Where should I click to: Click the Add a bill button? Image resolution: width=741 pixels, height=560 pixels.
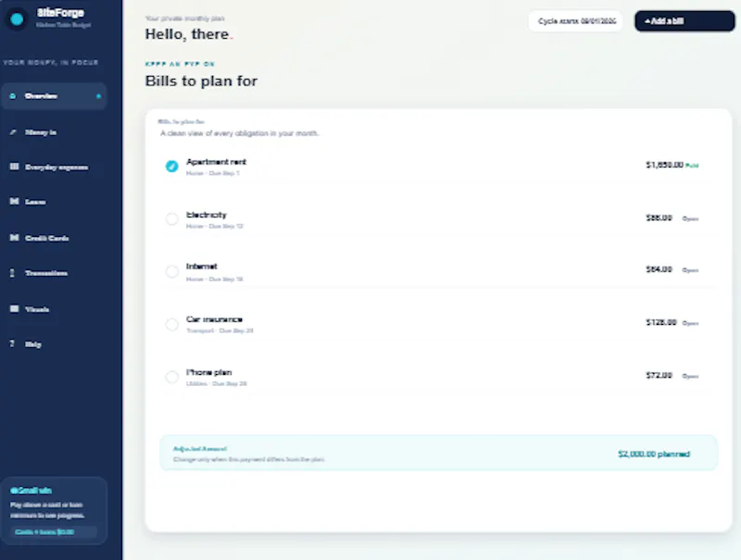pyautogui.click(x=684, y=21)
